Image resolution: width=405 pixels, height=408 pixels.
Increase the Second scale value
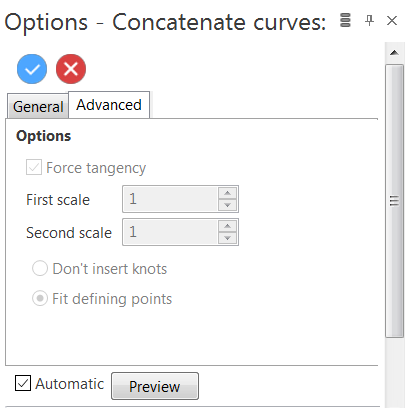(x=227, y=226)
